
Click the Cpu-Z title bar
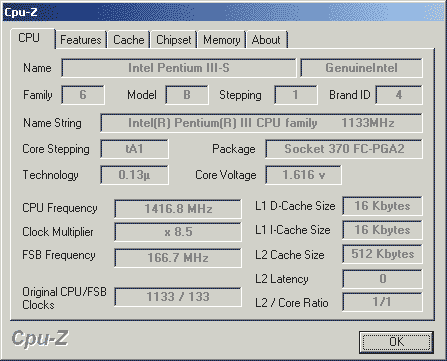click(223, 12)
